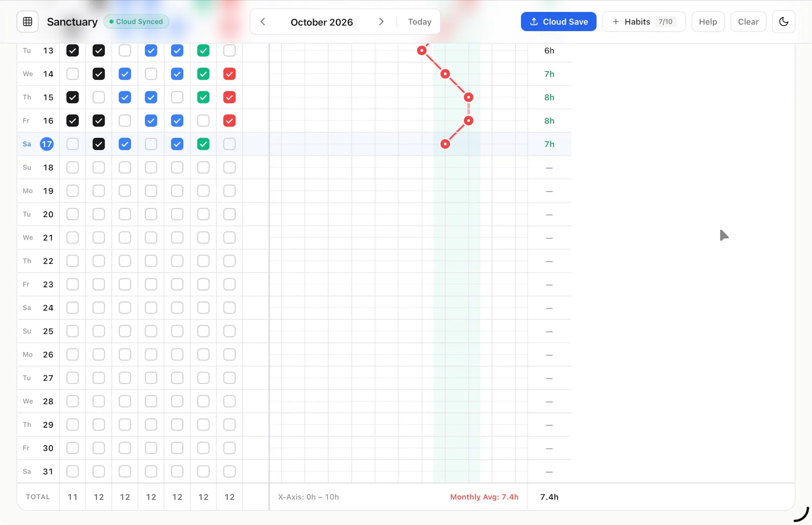The width and height of the screenshot is (812, 525).
Task: Click the date number 25 in Sunday row
Action: click(48, 331)
